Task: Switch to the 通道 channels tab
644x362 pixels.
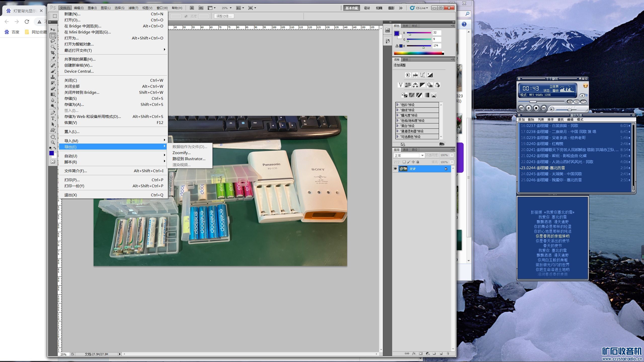Action: click(x=406, y=150)
